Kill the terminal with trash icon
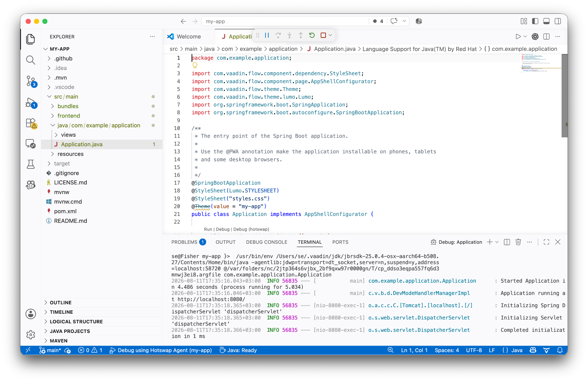588x382 pixels. 518,242
